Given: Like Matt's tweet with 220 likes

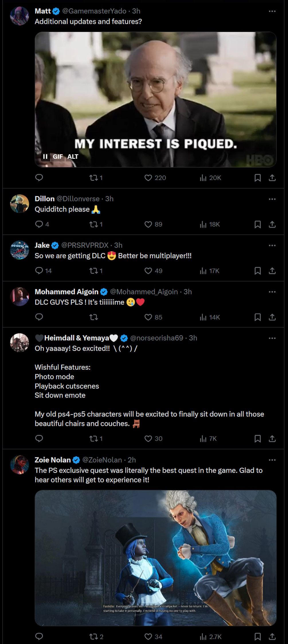Looking at the screenshot, I should [148, 178].
